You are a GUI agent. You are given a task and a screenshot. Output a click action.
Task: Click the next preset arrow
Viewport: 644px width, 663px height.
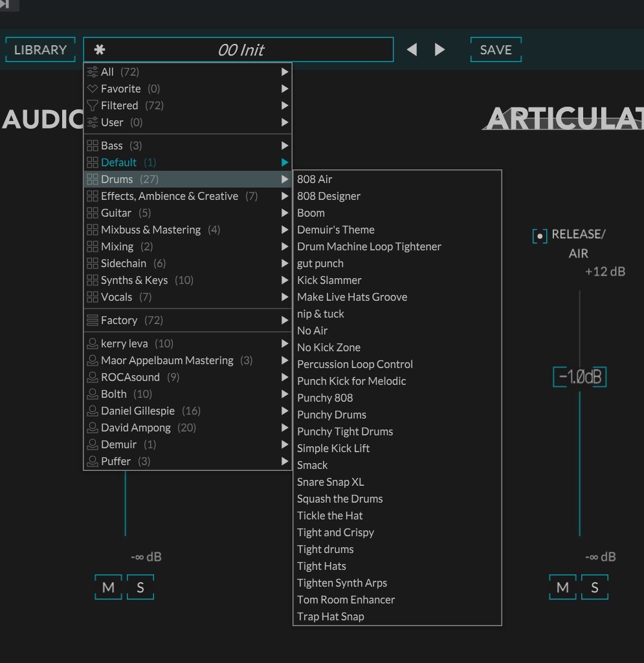click(440, 50)
